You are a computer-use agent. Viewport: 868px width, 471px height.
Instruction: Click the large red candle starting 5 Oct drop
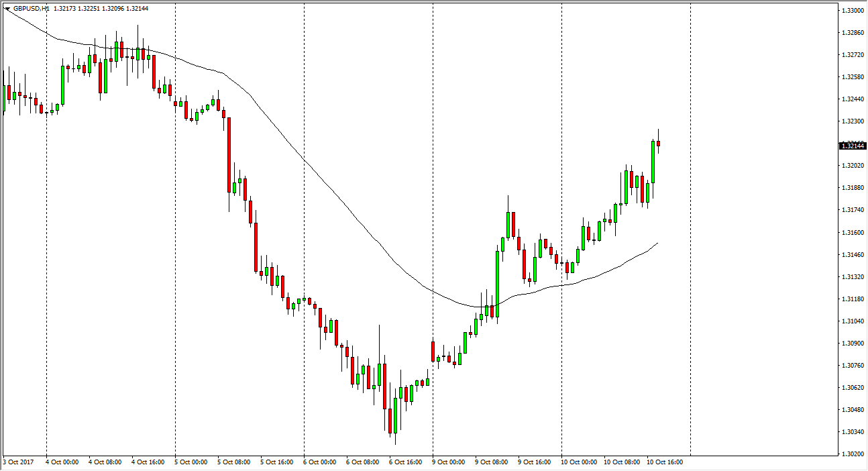tap(229, 155)
